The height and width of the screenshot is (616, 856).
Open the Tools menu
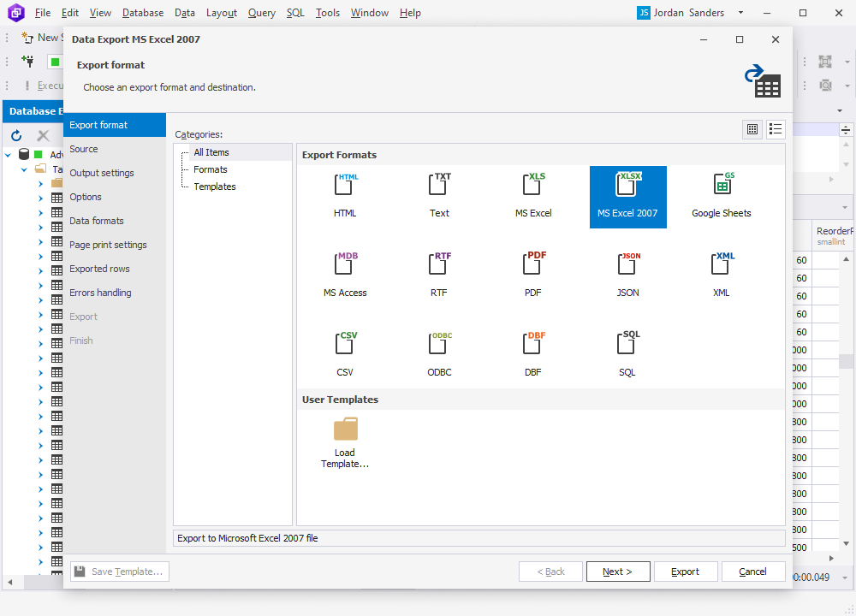[328, 13]
